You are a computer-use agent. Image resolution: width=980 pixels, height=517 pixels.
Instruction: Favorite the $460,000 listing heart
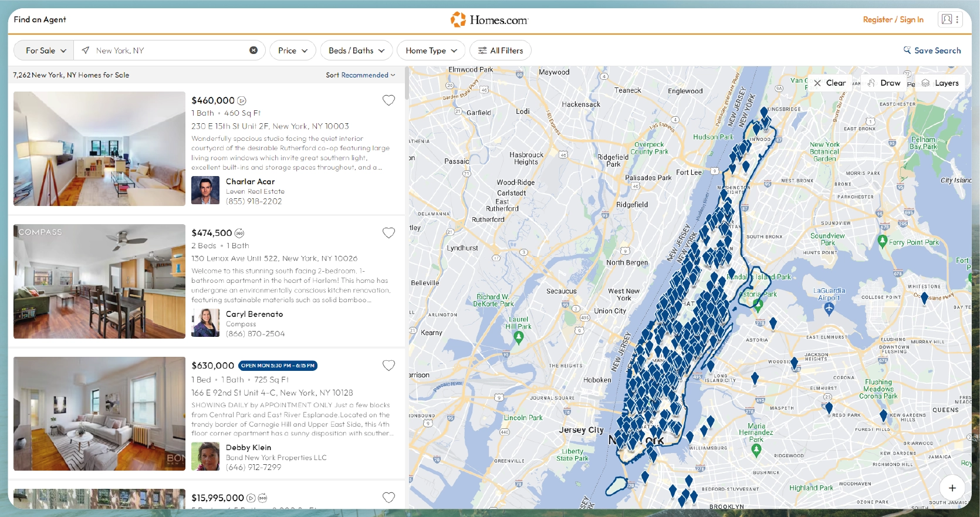coord(388,100)
